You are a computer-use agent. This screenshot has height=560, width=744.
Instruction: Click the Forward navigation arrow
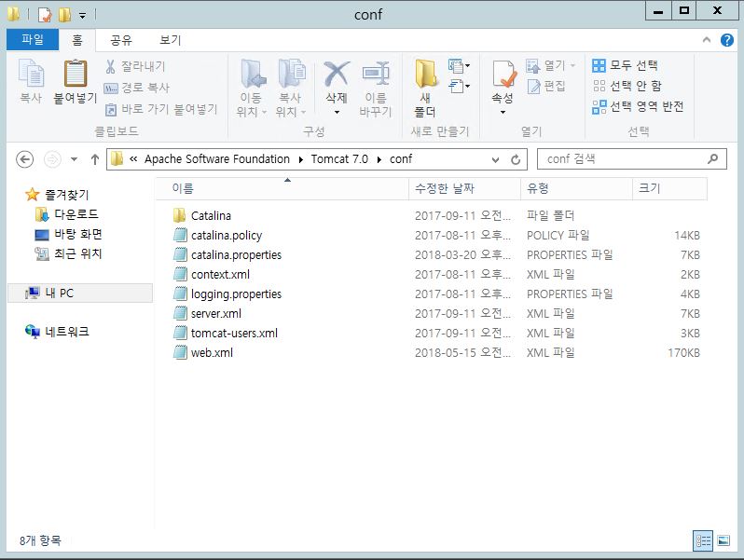coord(52,159)
